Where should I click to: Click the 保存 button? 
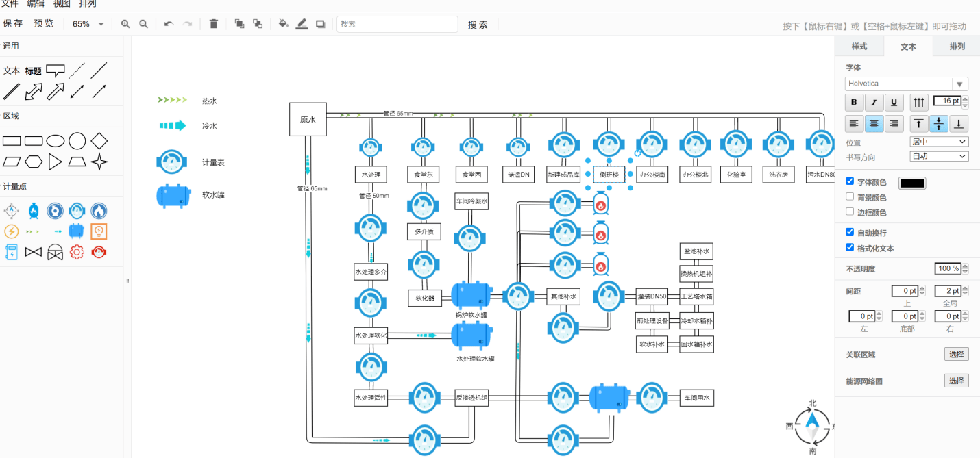click(x=13, y=24)
